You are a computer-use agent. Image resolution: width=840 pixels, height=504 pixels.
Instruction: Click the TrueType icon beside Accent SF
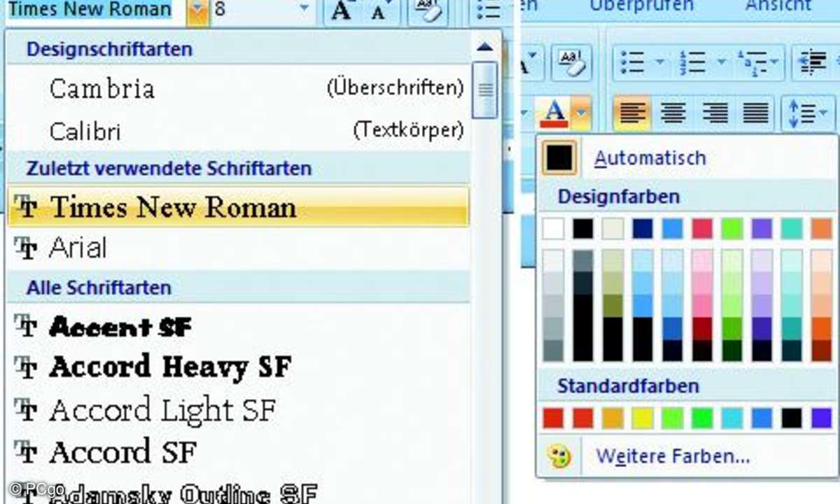coord(26,327)
